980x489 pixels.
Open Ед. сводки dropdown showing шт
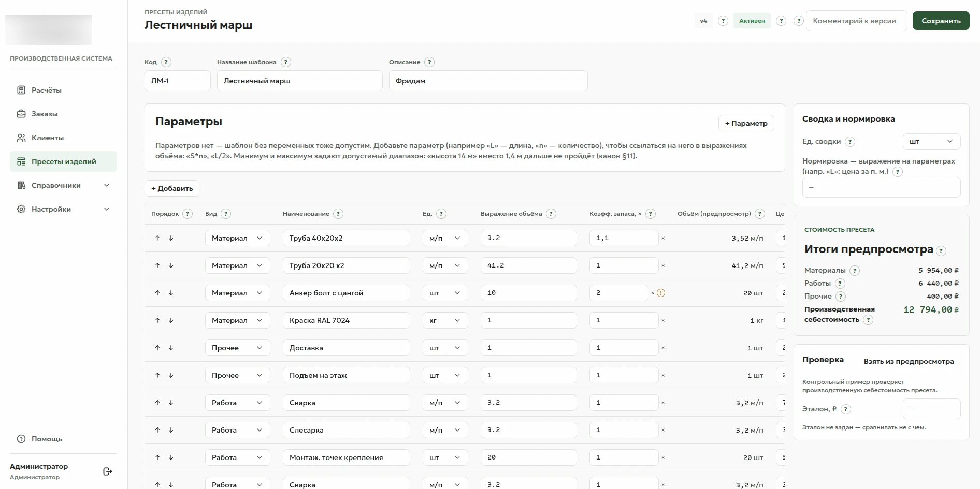(x=931, y=141)
